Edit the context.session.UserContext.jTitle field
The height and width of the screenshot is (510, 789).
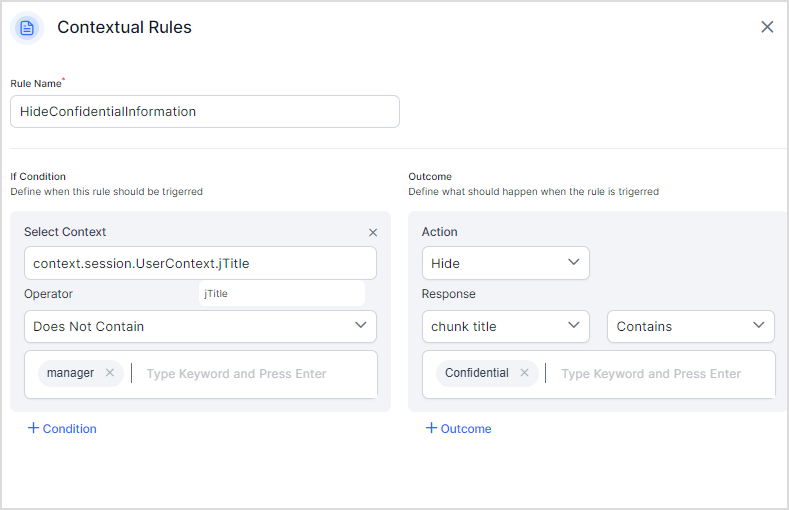200,264
